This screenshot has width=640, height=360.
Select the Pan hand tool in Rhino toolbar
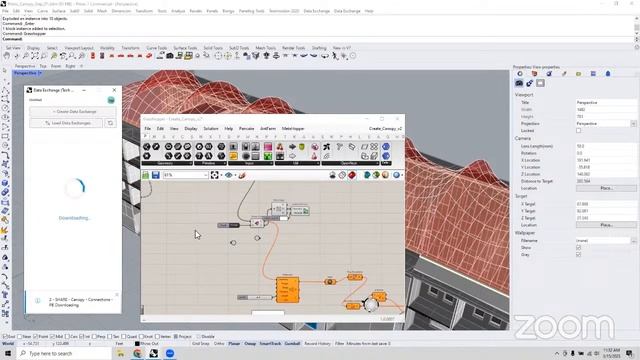[7, 56]
